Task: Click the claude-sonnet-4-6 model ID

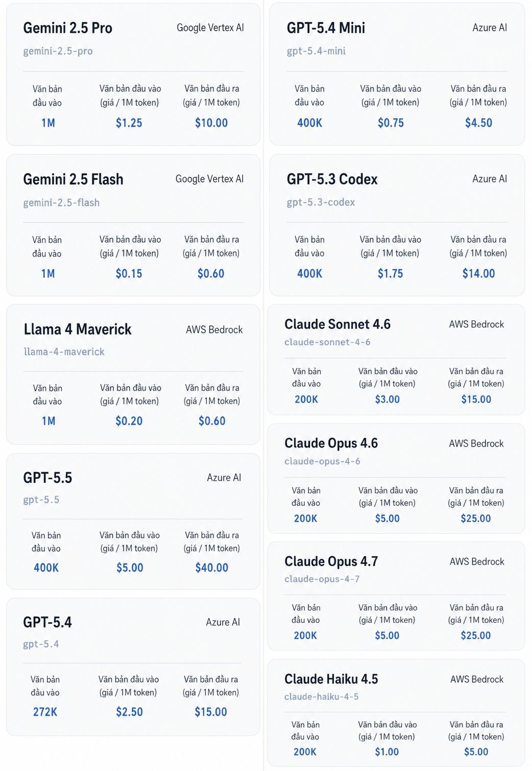Action: [x=327, y=342]
